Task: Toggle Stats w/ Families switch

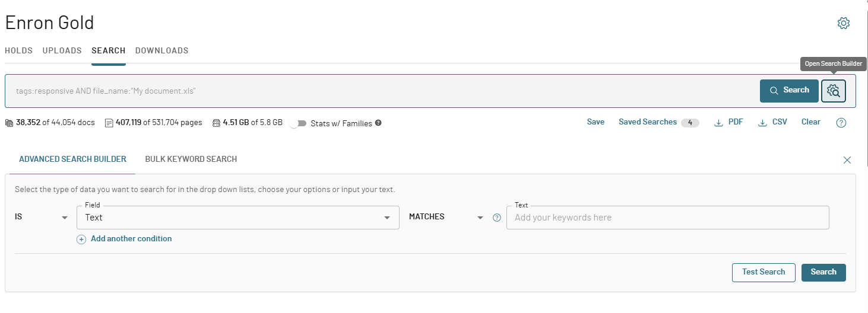Action: tap(298, 123)
